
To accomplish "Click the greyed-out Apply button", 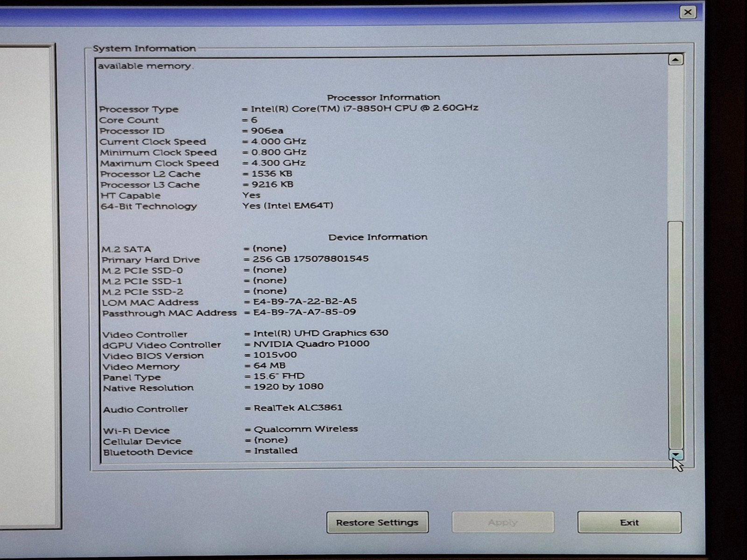I will [503, 522].
